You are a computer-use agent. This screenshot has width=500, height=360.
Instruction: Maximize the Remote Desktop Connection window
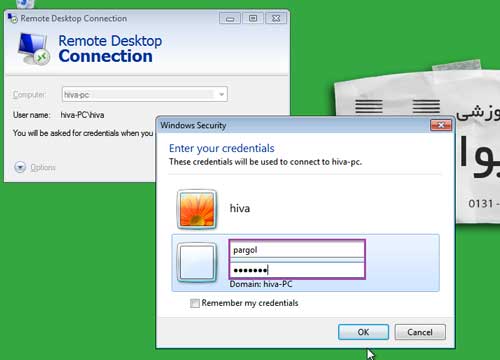(x=253, y=18)
